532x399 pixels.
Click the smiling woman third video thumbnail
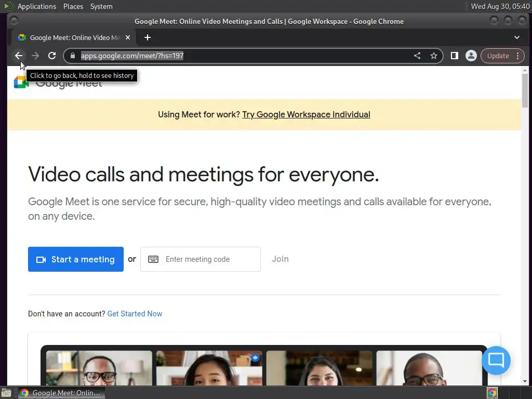(320, 368)
